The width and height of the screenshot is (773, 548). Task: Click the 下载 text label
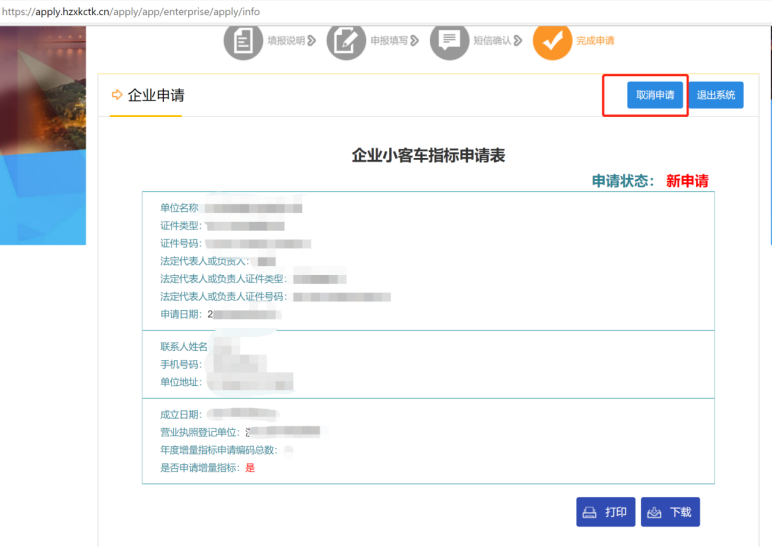point(681,512)
